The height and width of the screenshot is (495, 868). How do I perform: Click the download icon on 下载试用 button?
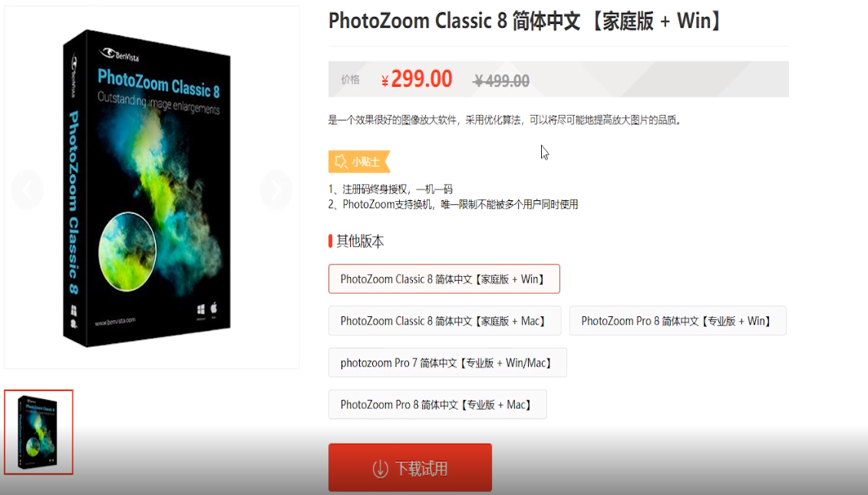[381, 468]
